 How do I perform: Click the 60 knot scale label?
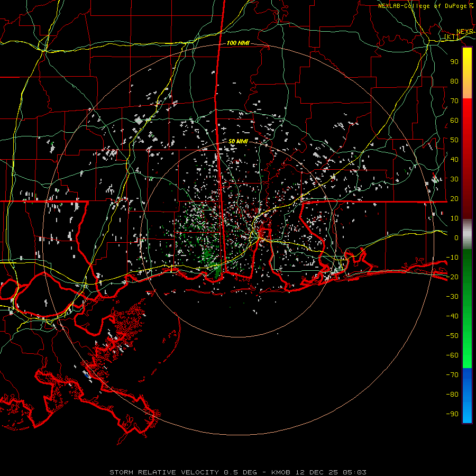(x=454, y=121)
